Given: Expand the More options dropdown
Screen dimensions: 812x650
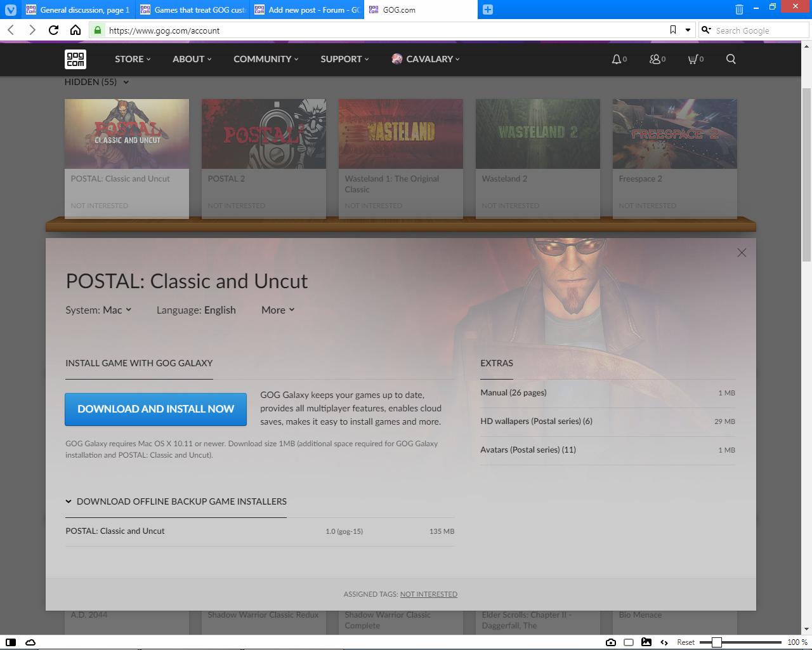Looking at the screenshot, I should (278, 310).
